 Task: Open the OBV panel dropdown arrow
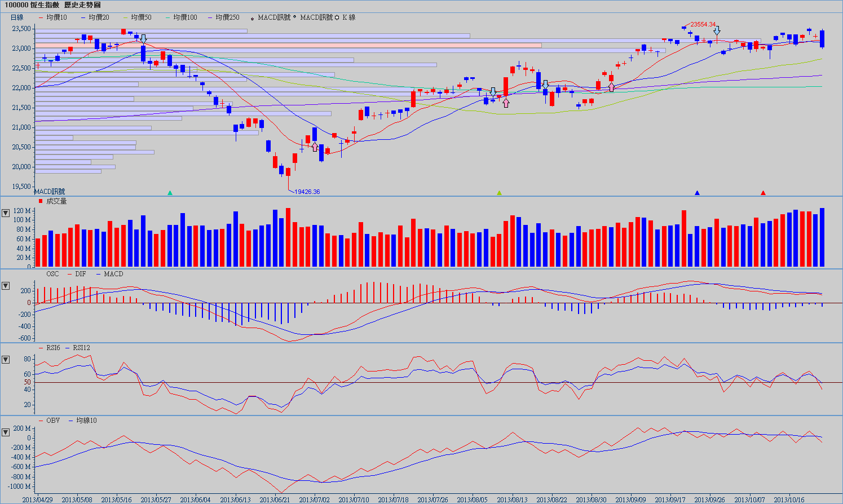[x=6, y=432]
